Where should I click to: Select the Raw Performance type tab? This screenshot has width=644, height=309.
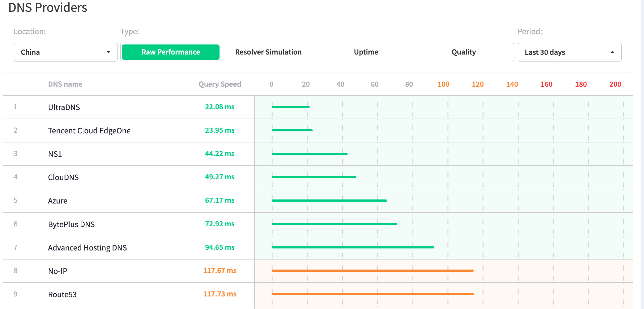point(171,52)
